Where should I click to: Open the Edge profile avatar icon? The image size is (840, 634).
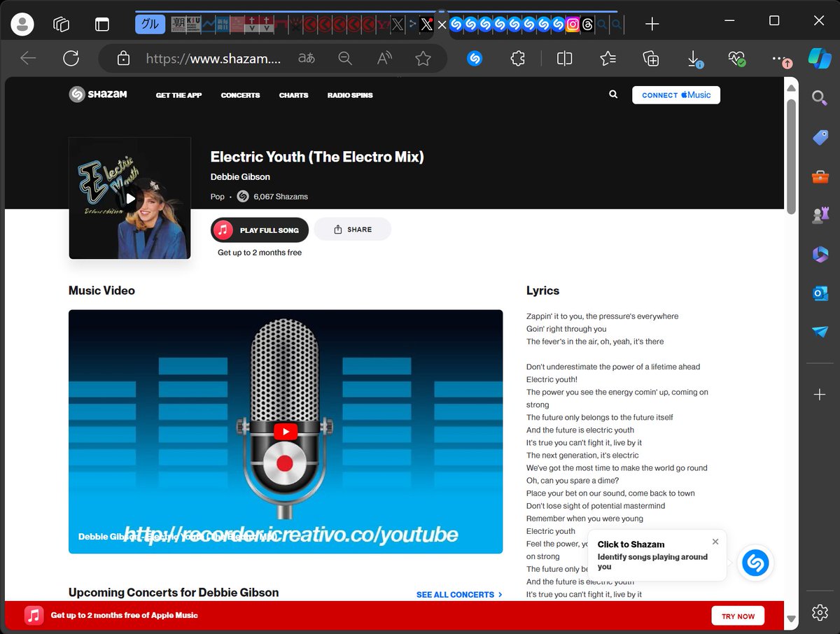pyautogui.click(x=22, y=24)
